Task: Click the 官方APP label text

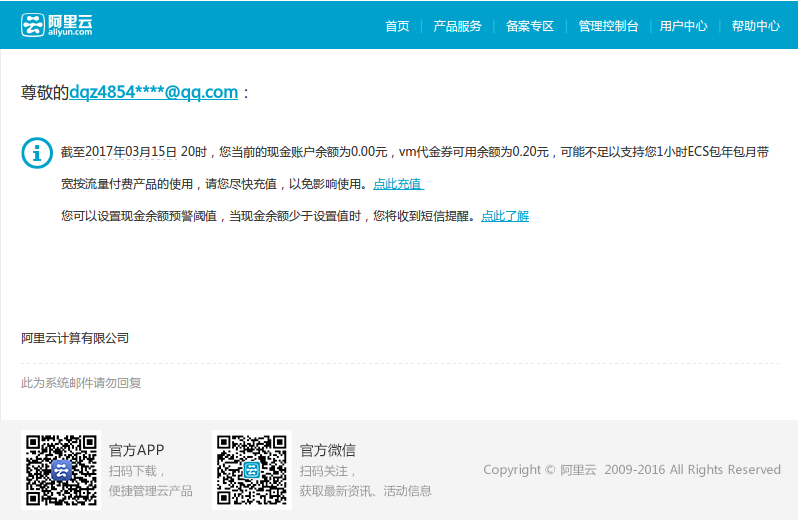Action: tap(136, 450)
